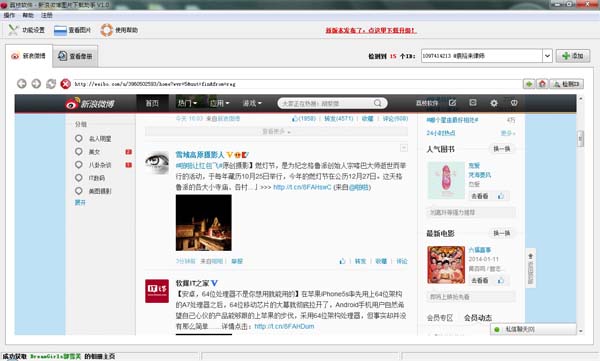
Task: Click 收藏 (favorite) on the 雪域高原摄影人 post
Action: point(381,261)
